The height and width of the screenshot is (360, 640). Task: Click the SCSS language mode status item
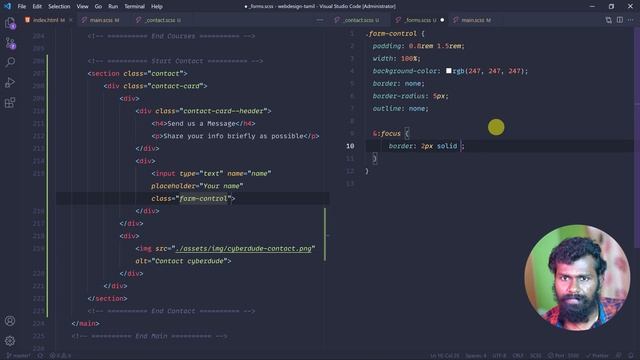pyautogui.click(x=536, y=356)
